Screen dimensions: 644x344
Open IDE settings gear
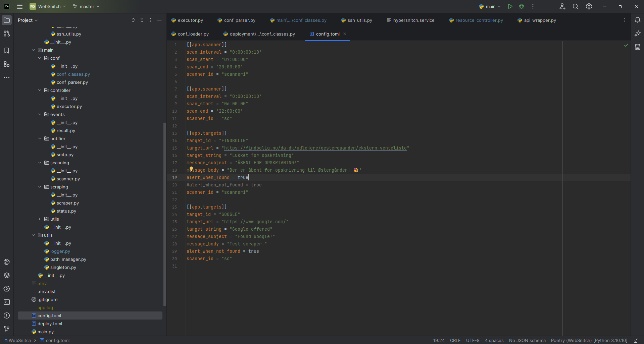[589, 6]
